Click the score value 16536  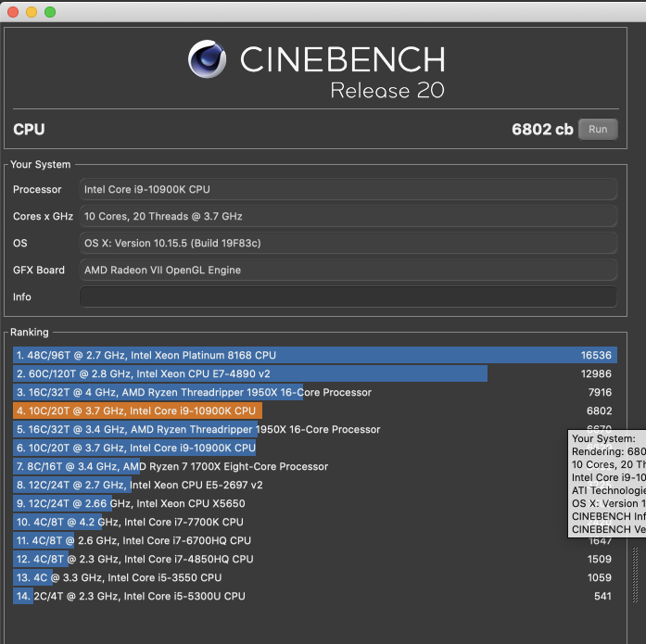(x=596, y=355)
